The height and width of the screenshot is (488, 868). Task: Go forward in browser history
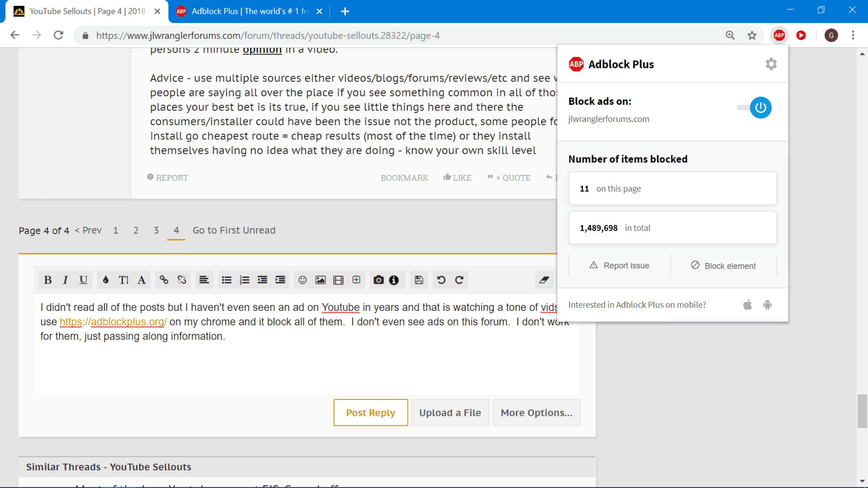pos(37,35)
